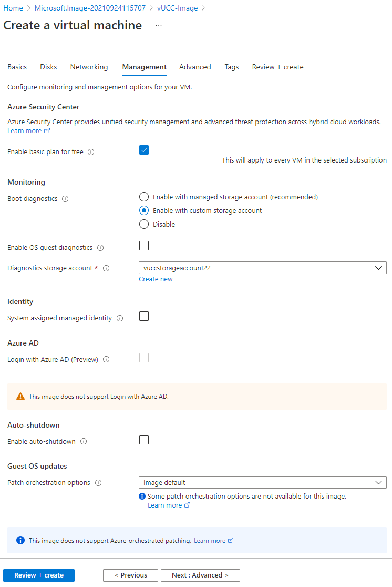The image size is (392, 587).
Task: Click Patch orchestration options info icon
Action: [x=98, y=483]
